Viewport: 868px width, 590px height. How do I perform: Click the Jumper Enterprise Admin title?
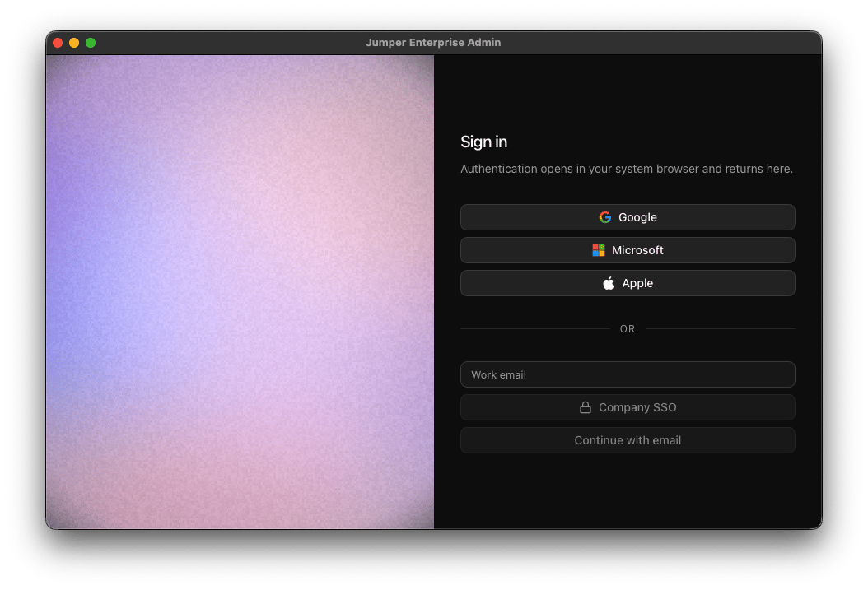(x=433, y=43)
